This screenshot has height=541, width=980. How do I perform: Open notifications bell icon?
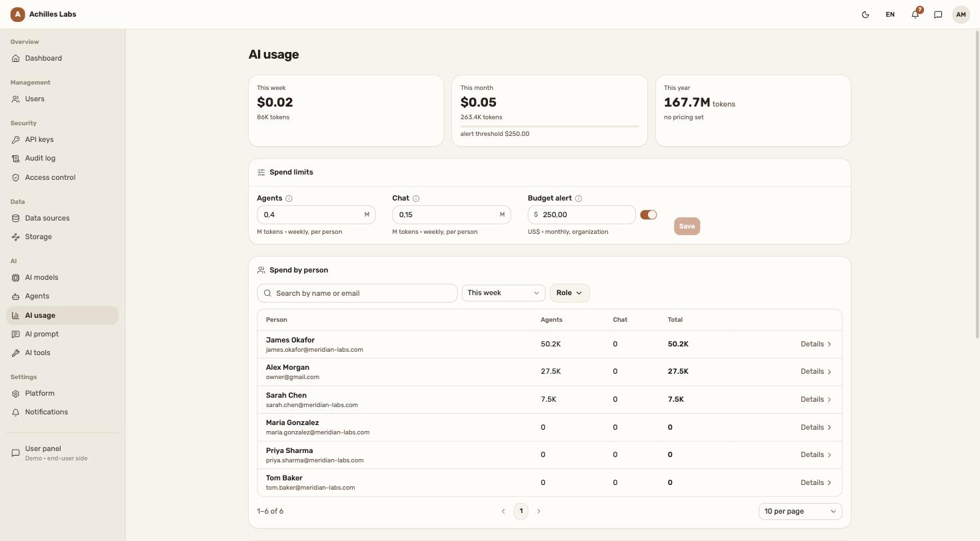[915, 14]
